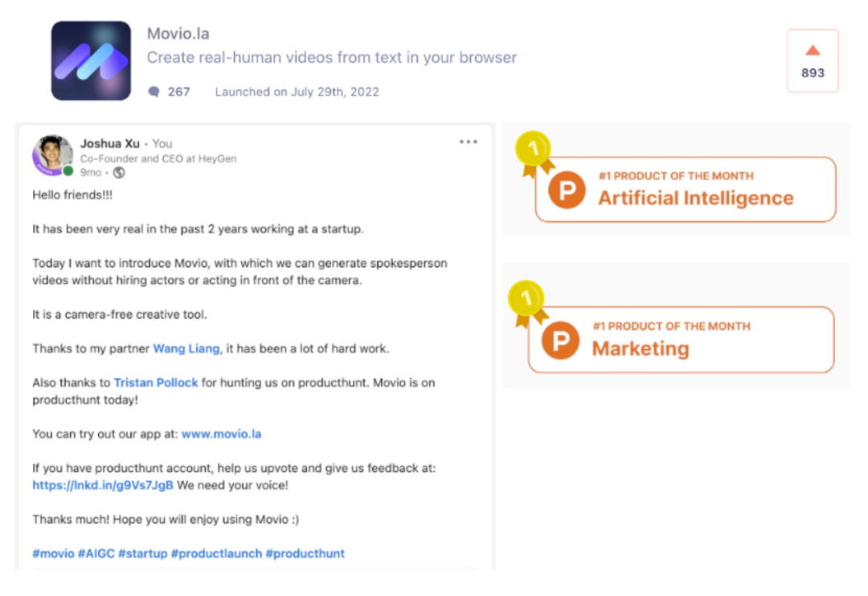Open the comments bubble icon showing 267
This screenshot has height=596, width=868.
click(154, 92)
